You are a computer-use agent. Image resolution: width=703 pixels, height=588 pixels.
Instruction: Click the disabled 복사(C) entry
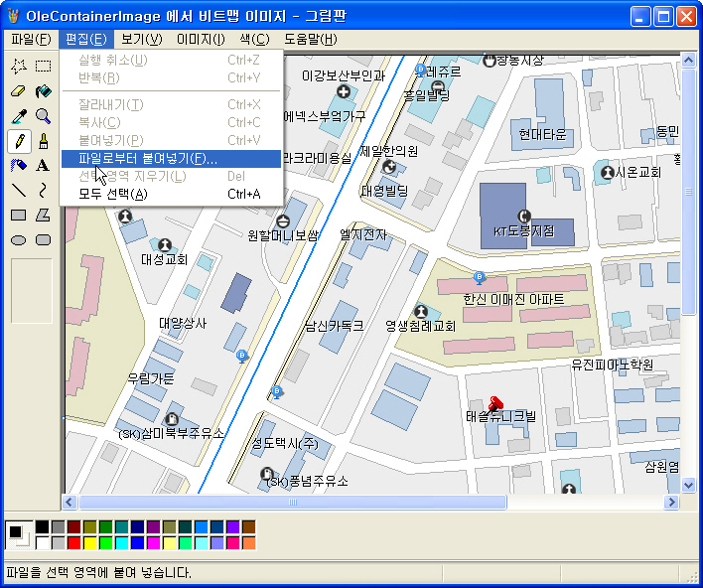click(171, 123)
